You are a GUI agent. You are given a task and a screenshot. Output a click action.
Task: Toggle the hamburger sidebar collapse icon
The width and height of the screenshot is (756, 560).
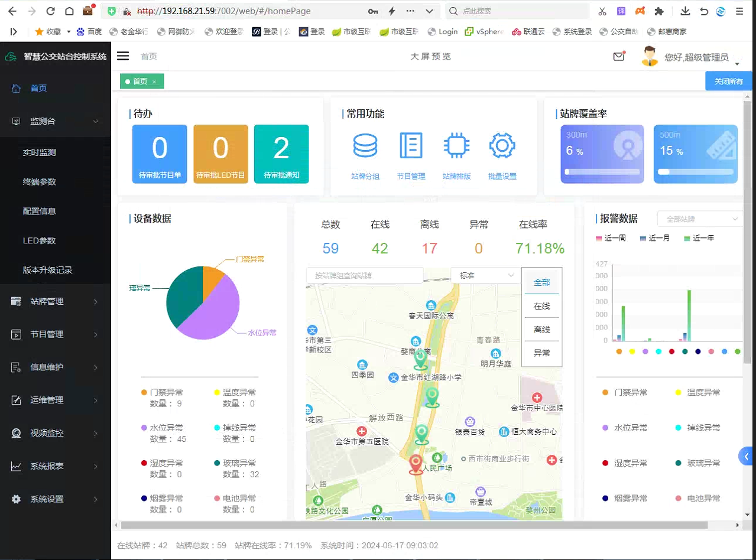(x=123, y=56)
